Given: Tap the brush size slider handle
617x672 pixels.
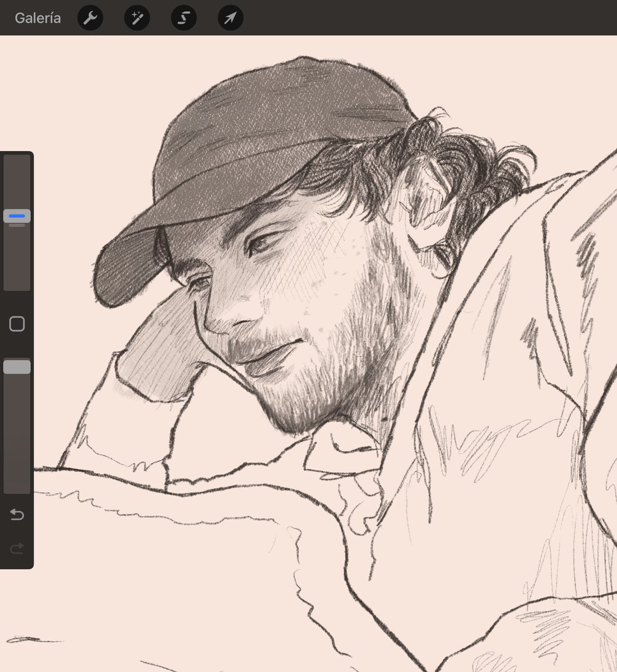Looking at the screenshot, I should pyautogui.click(x=17, y=216).
